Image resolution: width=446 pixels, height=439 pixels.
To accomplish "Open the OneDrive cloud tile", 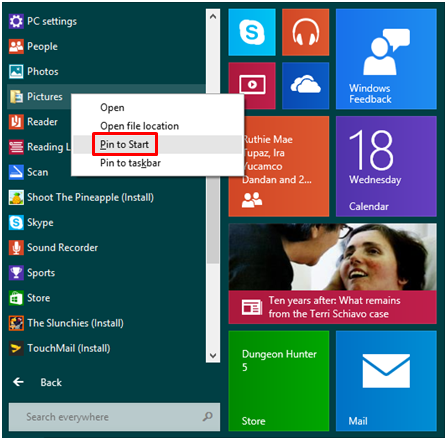I will (x=305, y=86).
